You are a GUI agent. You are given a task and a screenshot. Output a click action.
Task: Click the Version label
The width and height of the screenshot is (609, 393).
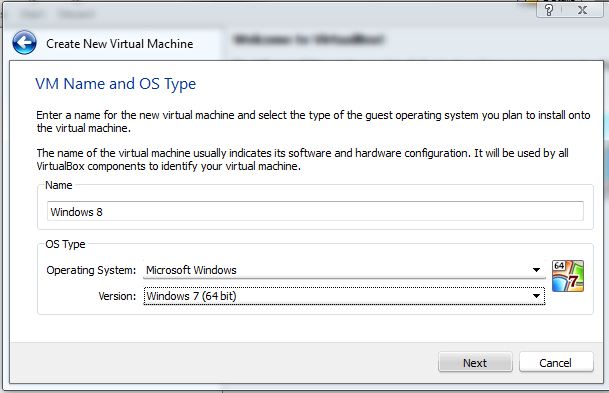click(x=117, y=296)
